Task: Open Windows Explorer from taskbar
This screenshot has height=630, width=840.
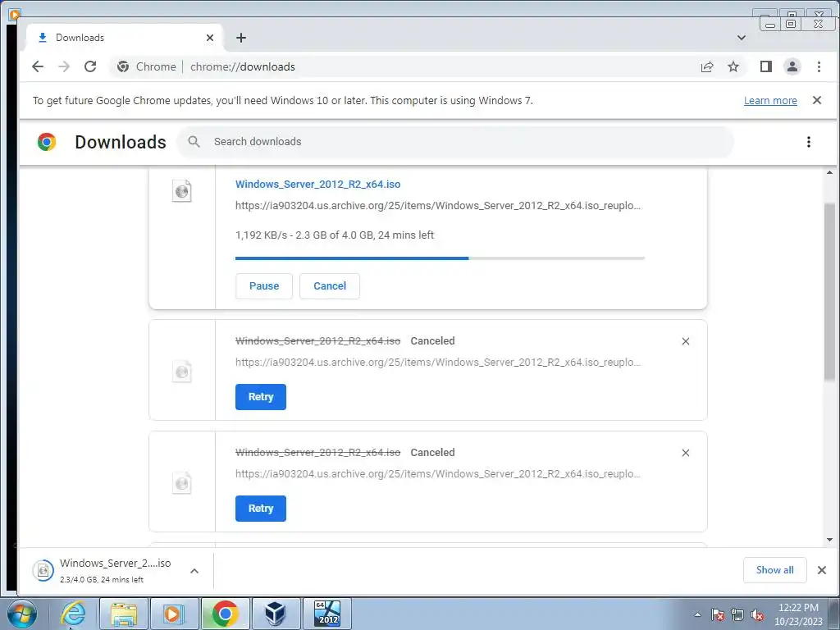Action: click(x=124, y=614)
